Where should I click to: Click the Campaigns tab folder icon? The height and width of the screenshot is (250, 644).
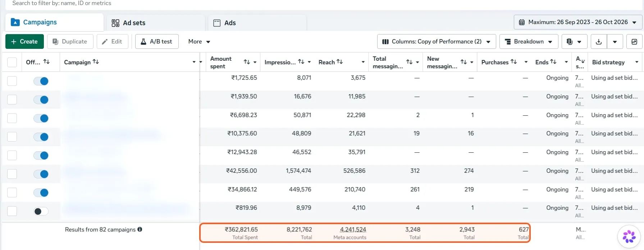[x=15, y=22]
